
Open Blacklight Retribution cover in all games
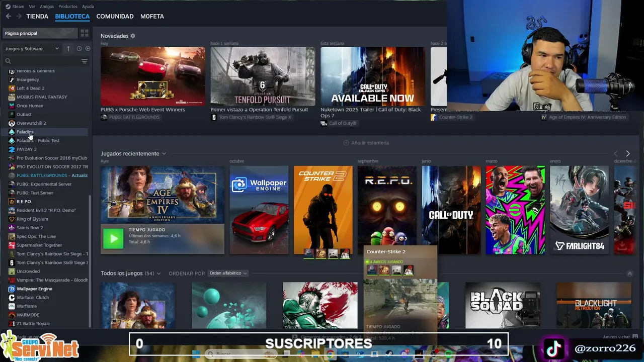coord(594,305)
